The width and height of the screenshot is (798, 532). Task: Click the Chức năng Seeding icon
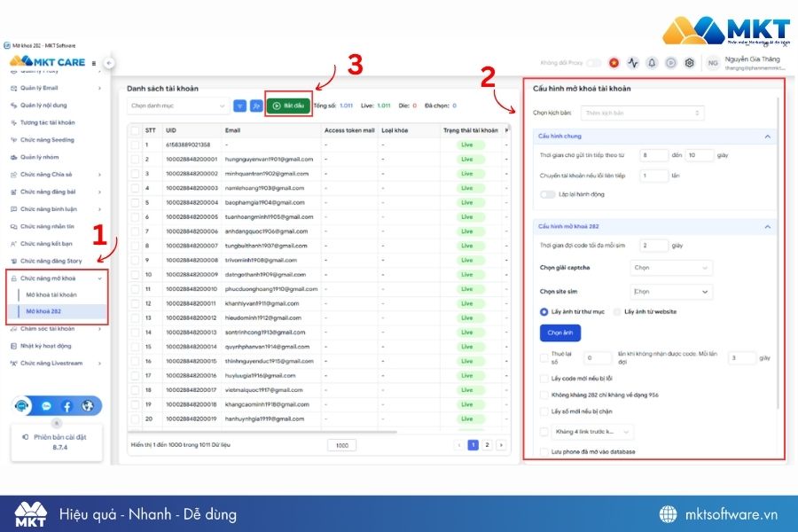pyautogui.click(x=13, y=140)
